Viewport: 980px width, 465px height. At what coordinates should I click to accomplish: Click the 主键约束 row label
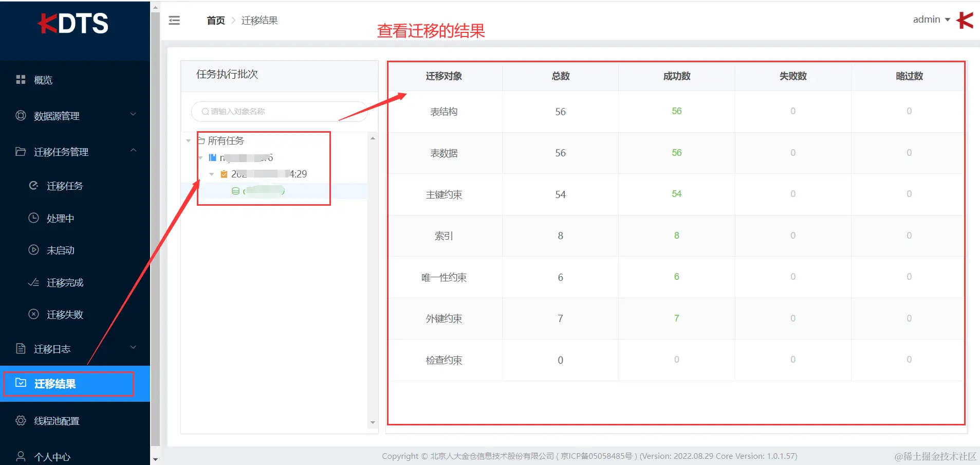444,195
